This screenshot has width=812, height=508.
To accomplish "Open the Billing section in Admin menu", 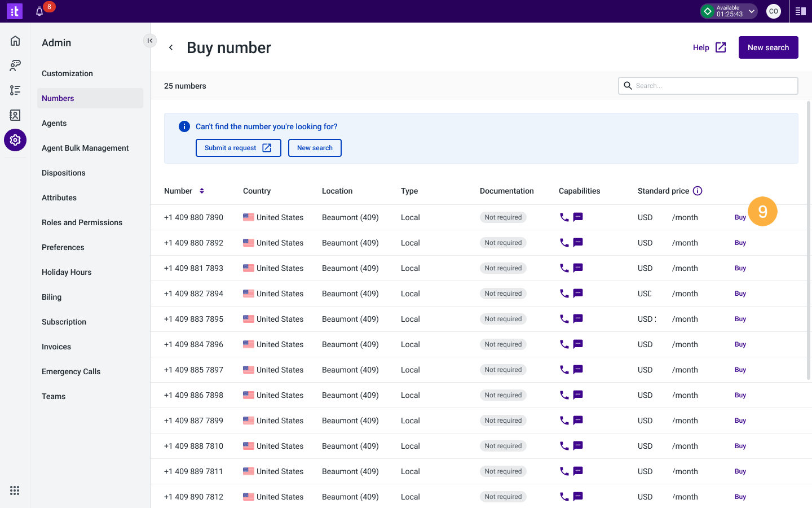I will point(51,296).
